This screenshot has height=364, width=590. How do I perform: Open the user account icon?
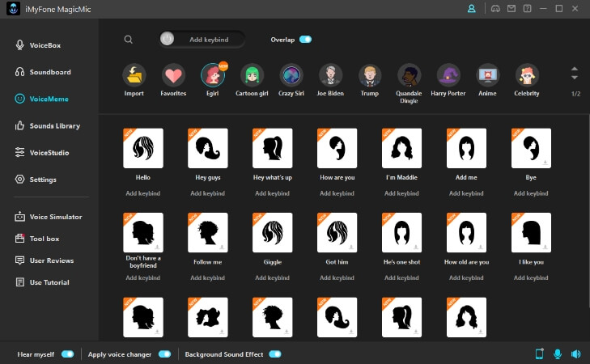pyautogui.click(x=472, y=9)
